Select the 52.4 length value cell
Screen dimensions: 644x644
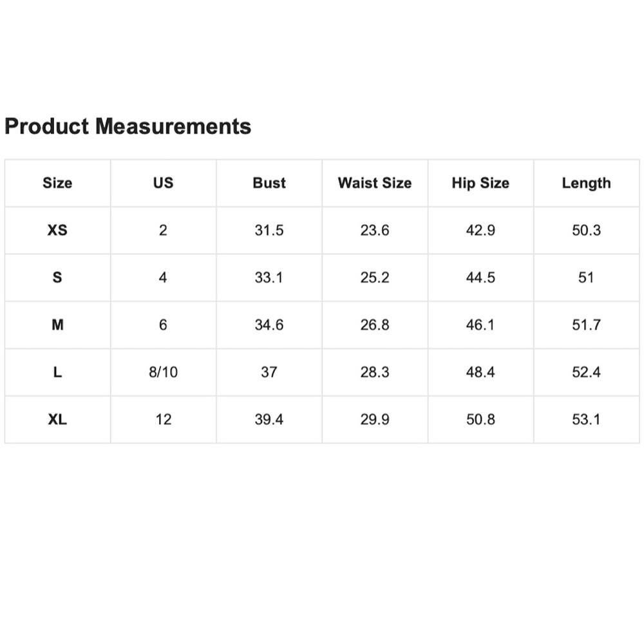[586, 372]
